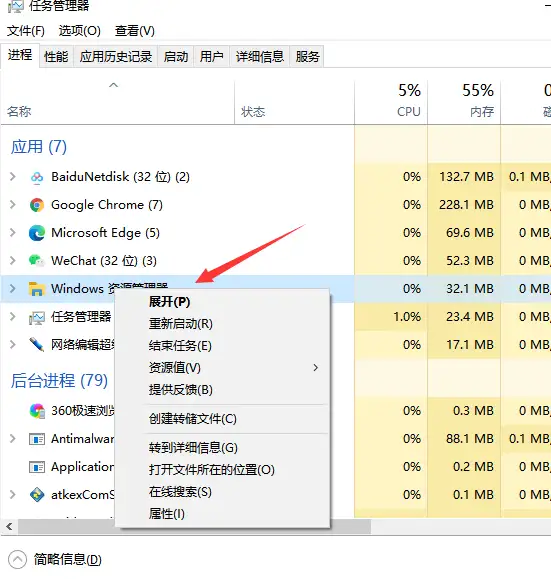Click the 任务管理器 process icon
551x579 pixels.
pyautogui.click(x=37, y=317)
